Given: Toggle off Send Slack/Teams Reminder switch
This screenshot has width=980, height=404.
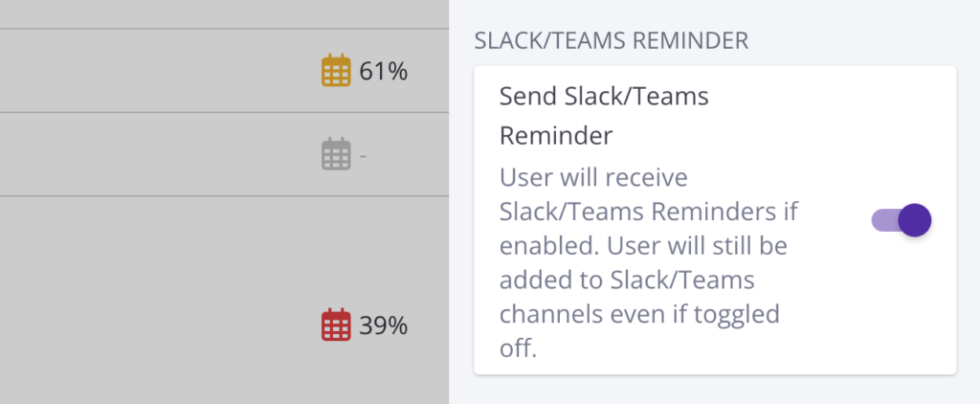Looking at the screenshot, I should (901, 220).
